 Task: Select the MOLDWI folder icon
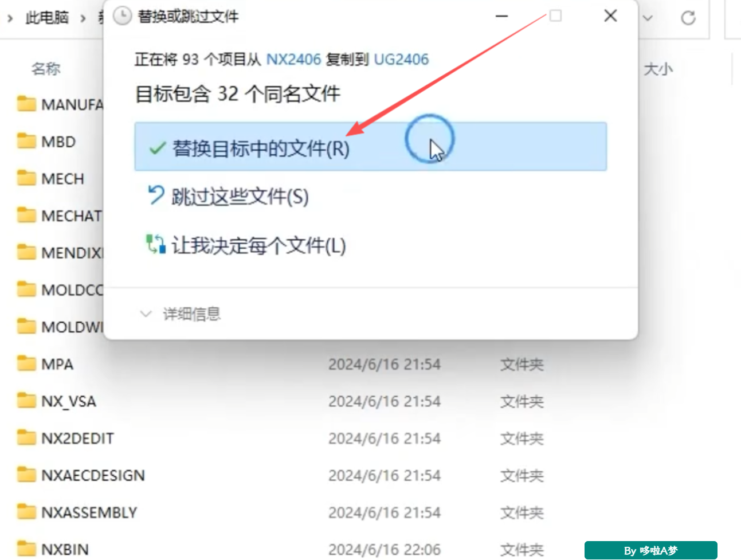pyautogui.click(x=26, y=327)
